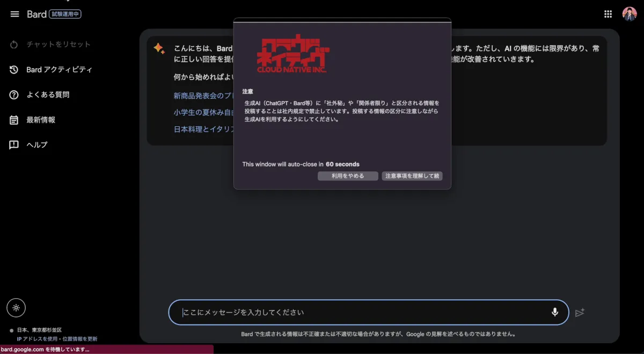644x354 pixels.
Task: Click the ヘルプ feedback bubble icon
Action: [x=14, y=145]
